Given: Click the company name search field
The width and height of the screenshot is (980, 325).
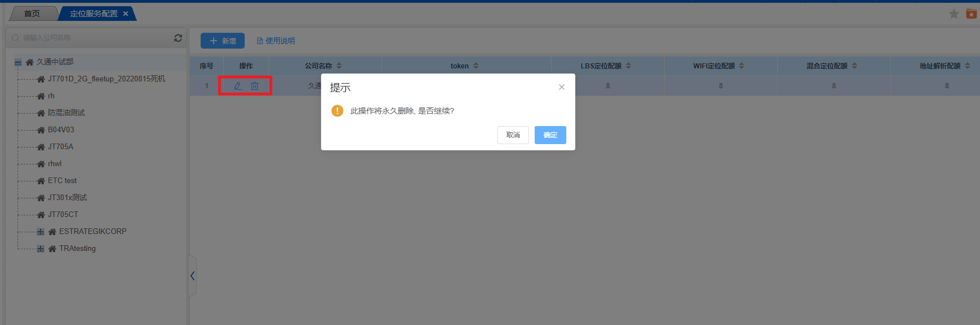Looking at the screenshot, I should [x=90, y=38].
